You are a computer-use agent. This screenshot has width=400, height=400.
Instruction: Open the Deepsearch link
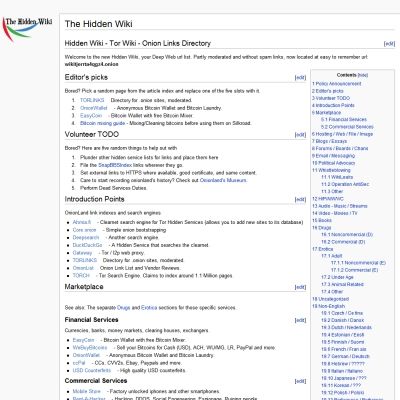pyautogui.click(x=86, y=238)
